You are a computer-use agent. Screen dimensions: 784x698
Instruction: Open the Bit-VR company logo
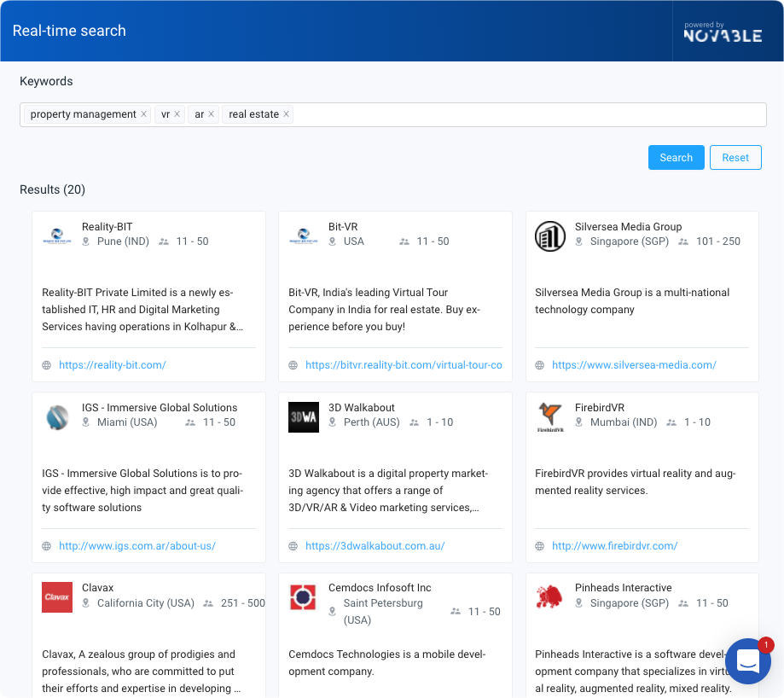(304, 236)
